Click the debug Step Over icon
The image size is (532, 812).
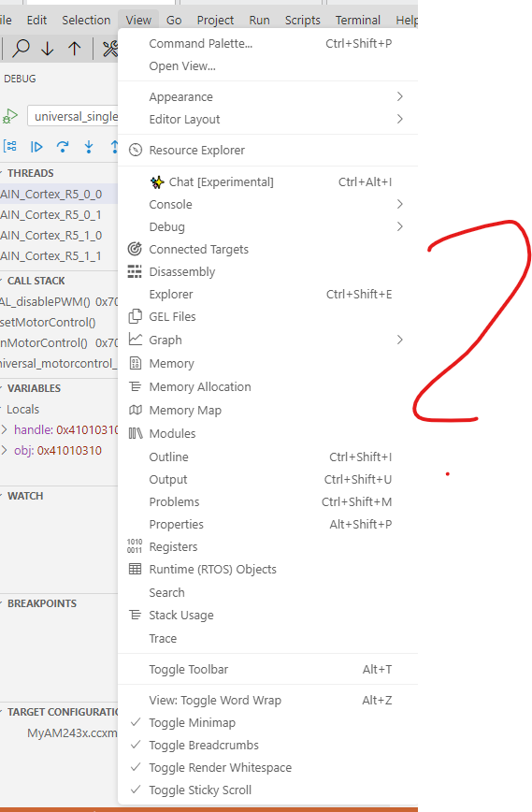point(63,147)
